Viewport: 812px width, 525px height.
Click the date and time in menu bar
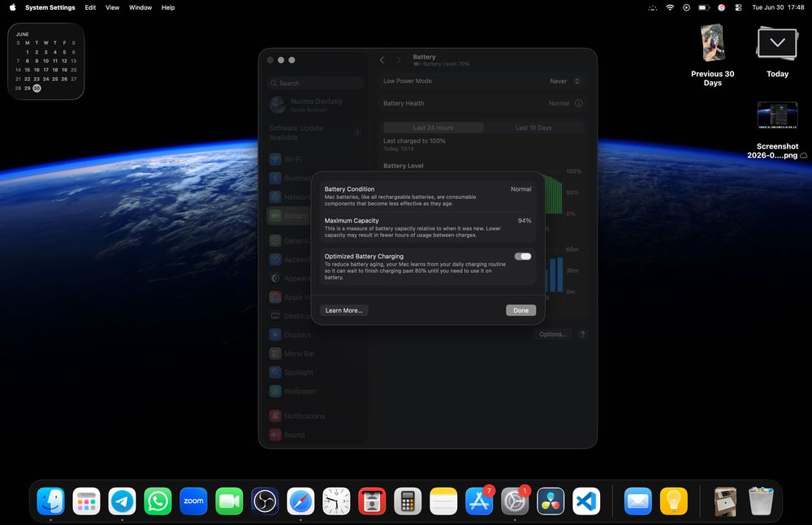click(778, 7)
